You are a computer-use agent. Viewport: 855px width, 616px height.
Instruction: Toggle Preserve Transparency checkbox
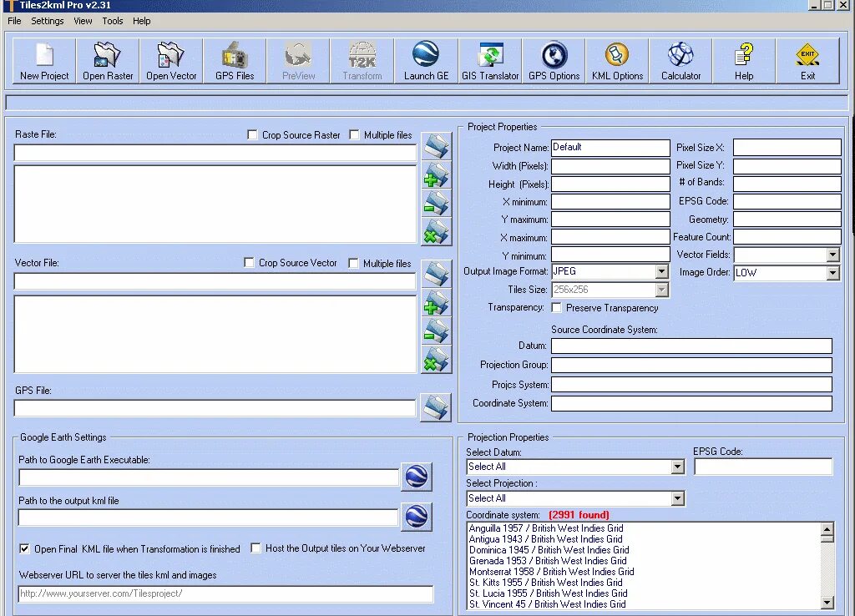coord(556,308)
